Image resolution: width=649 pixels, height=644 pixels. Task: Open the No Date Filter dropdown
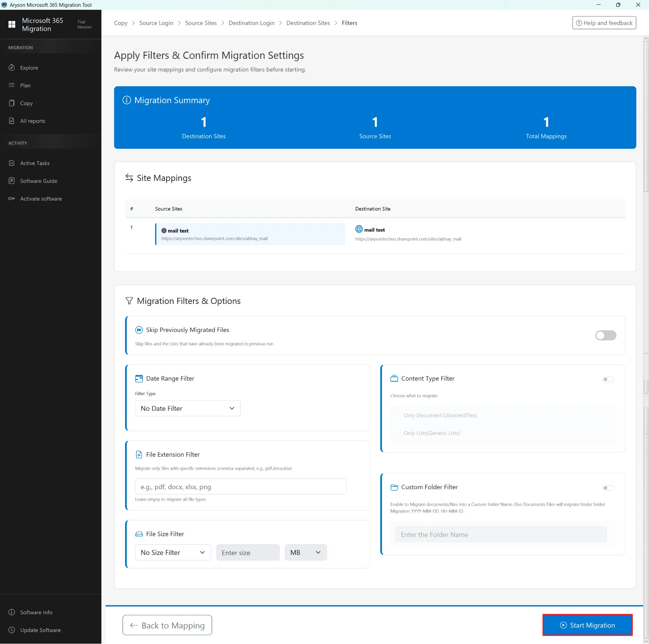[x=188, y=408]
